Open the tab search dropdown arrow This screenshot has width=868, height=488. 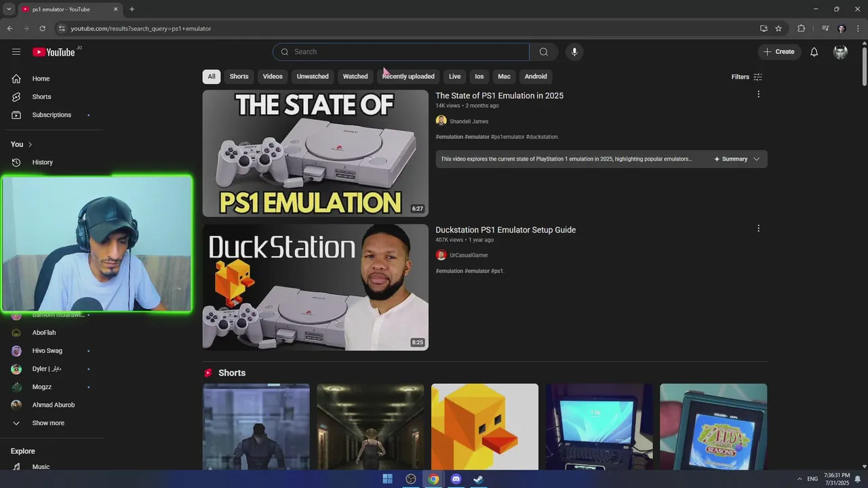click(x=9, y=9)
